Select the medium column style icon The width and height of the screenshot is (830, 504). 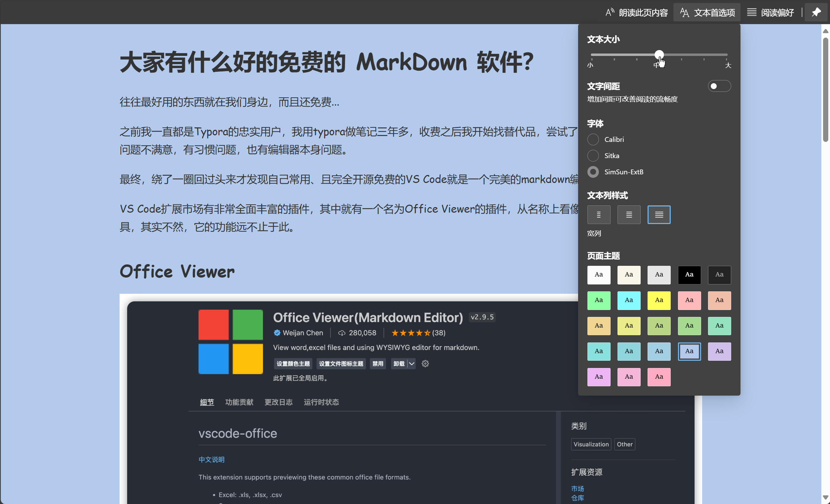point(629,215)
